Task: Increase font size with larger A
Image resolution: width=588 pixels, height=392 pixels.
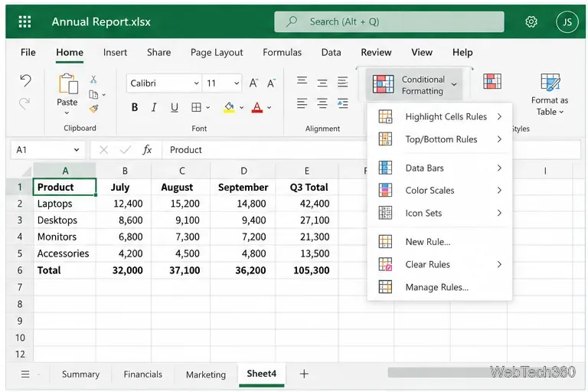Action: pos(253,83)
